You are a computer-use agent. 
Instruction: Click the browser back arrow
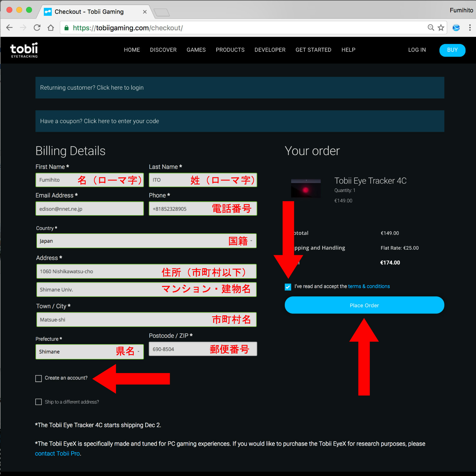coord(9,28)
